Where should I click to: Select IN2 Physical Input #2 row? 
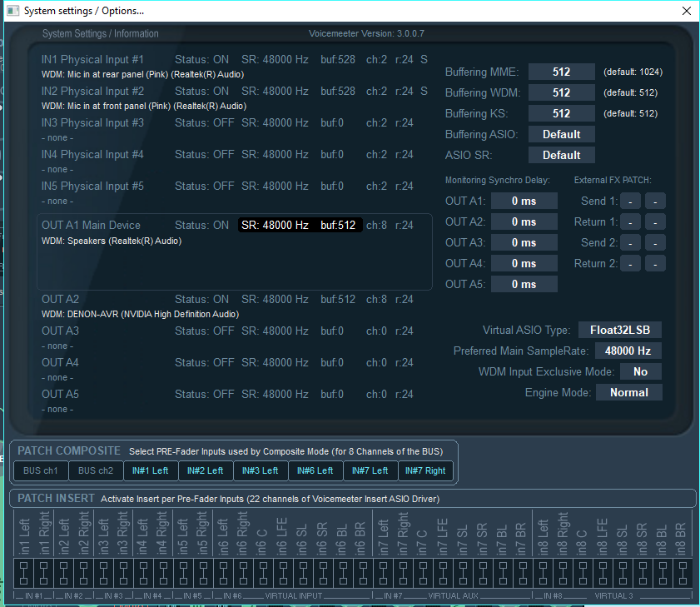point(235,98)
